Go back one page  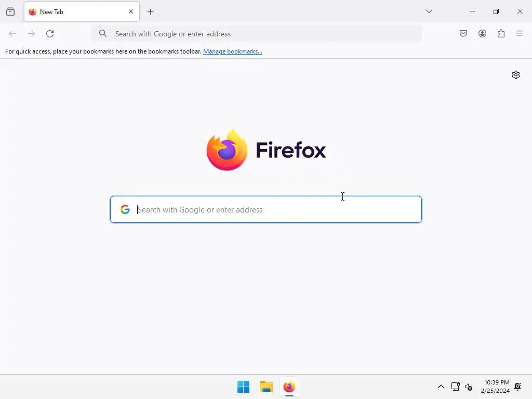tap(12, 34)
